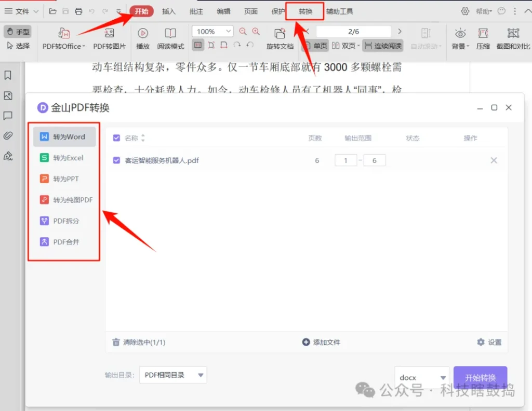This screenshot has height=411, width=532.
Task: Remove 客运智能服务机器人.pdf from list
Action: [494, 160]
